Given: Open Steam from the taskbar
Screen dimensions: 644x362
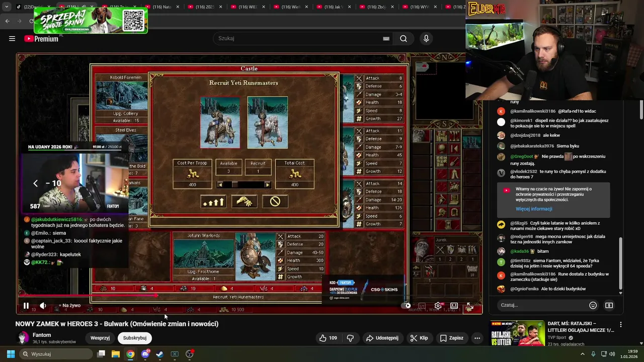Looking at the screenshot, I should tap(160, 354).
